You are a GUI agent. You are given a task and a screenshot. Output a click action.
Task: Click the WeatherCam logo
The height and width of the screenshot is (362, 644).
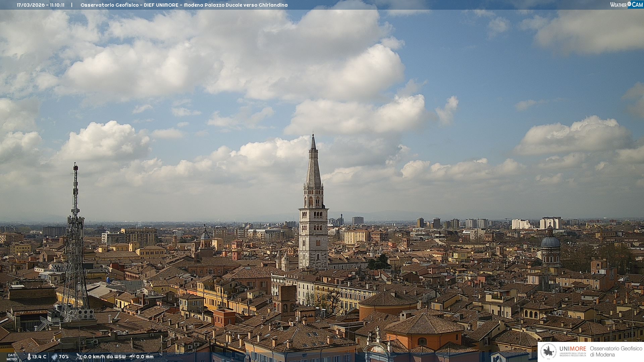click(626, 5)
